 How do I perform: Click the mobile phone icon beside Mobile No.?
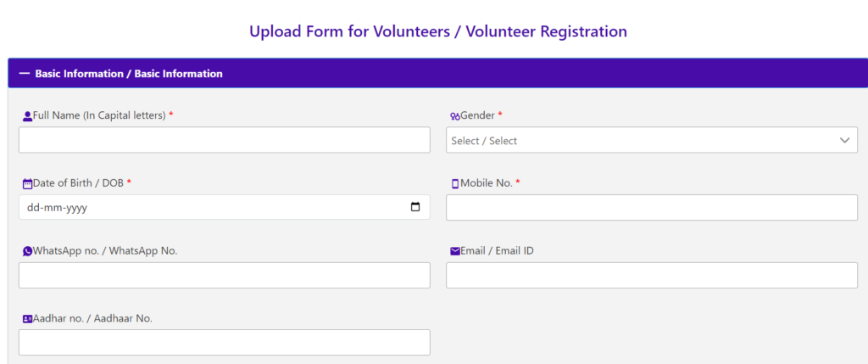tap(455, 184)
